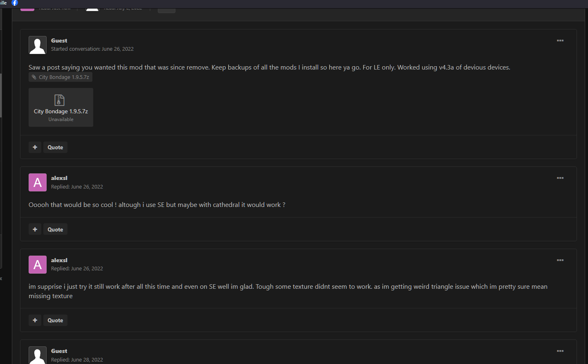The width and height of the screenshot is (588, 364).
Task: Open options menu on June 28 Guest reply
Action: pos(560,351)
